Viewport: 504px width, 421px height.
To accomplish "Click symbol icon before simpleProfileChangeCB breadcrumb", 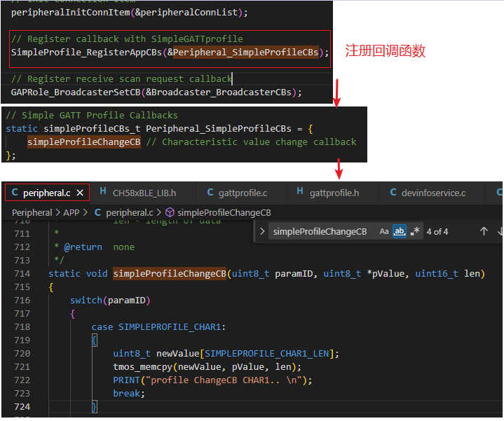I will pos(170,212).
